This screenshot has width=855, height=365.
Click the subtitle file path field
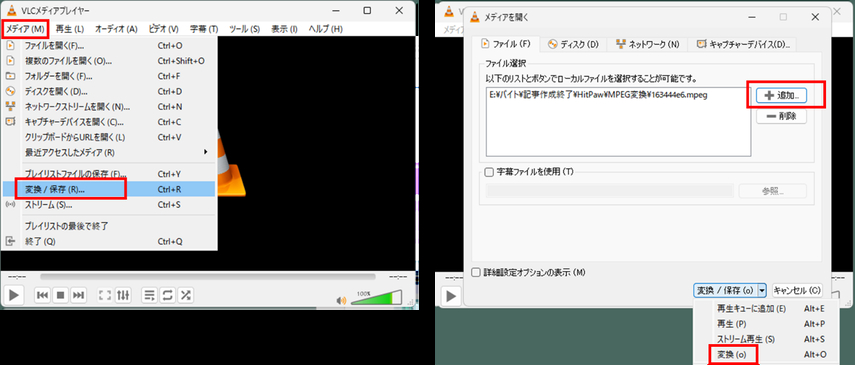click(609, 191)
